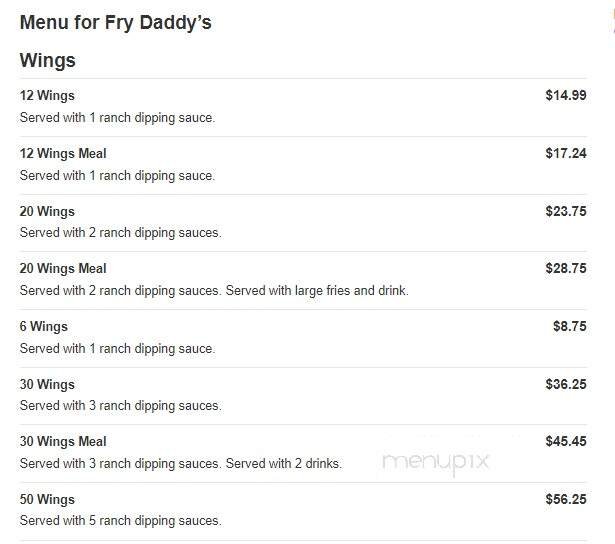Image resolution: width=615 pixels, height=544 pixels.
Task: Click the $36.25 price
Action: tap(566, 385)
